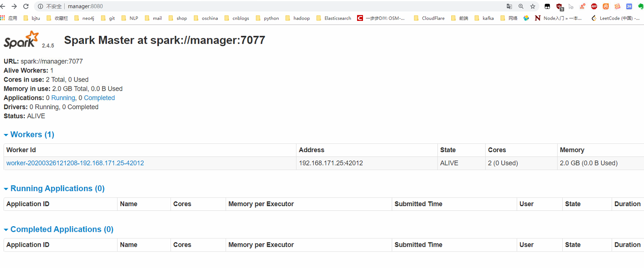The height and width of the screenshot is (268, 644).
Task: Open the 一步步DIY: OSM bookmark
Action: (381, 18)
